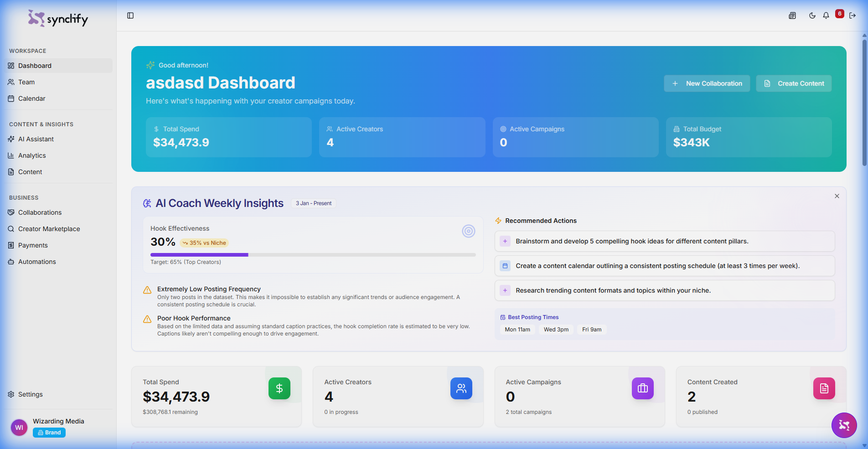Click the changelog news icon in top bar
Viewport: 868px width, 449px height.
pyautogui.click(x=792, y=15)
